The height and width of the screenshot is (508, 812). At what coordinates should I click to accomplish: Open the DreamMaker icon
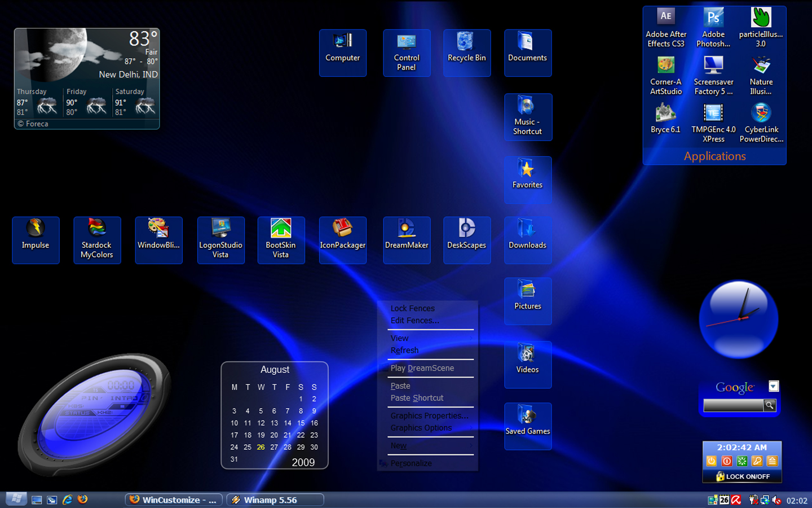[407, 240]
